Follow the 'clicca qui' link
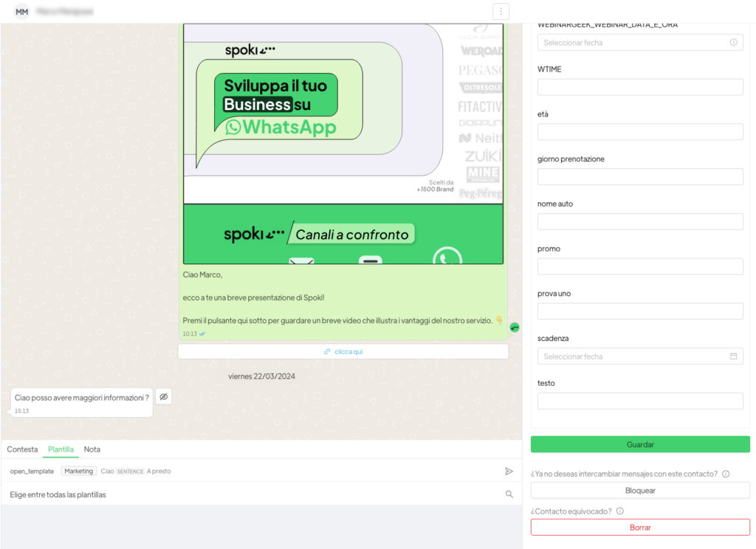Image resolution: width=756 pixels, height=549 pixels. [343, 352]
